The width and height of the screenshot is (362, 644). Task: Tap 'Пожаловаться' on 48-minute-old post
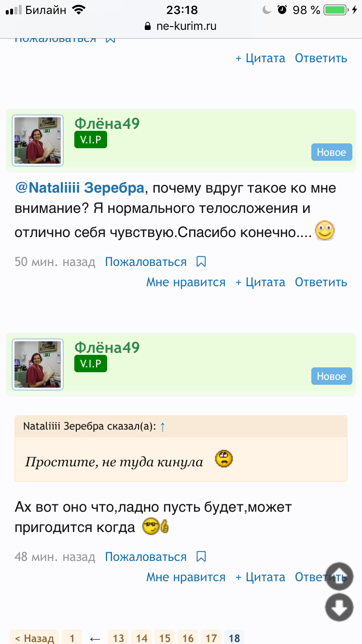146,557
